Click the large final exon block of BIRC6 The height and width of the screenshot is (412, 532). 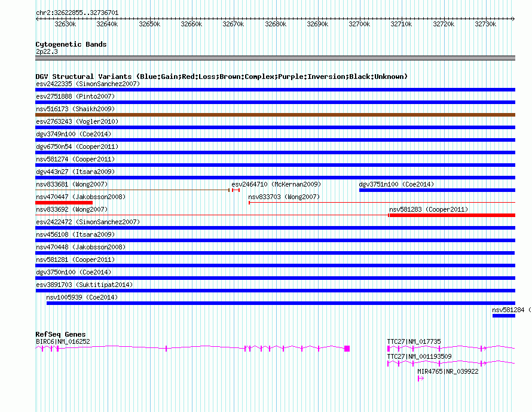pyautogui.click(x=347, y=349)
